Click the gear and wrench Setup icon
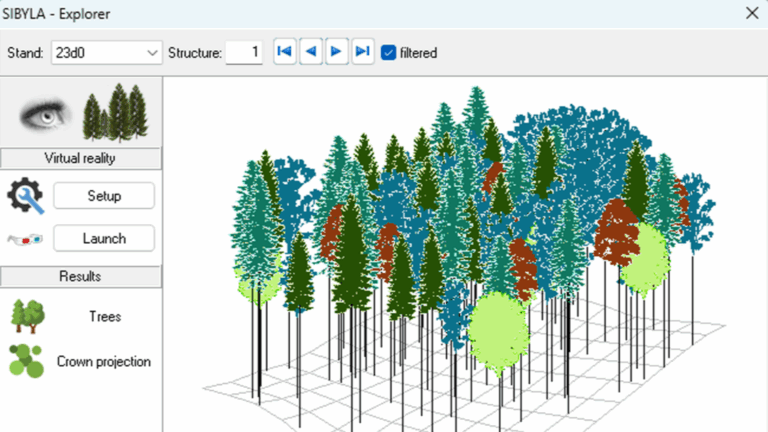The height and width of the screenshot is (432, 768). [26, 196]
